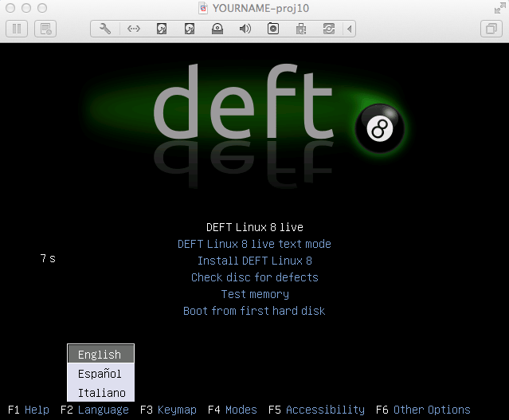The width and height of the screenshot is (509, 420).
Task: Open the snapshots manager button
Action: (45, 29)
